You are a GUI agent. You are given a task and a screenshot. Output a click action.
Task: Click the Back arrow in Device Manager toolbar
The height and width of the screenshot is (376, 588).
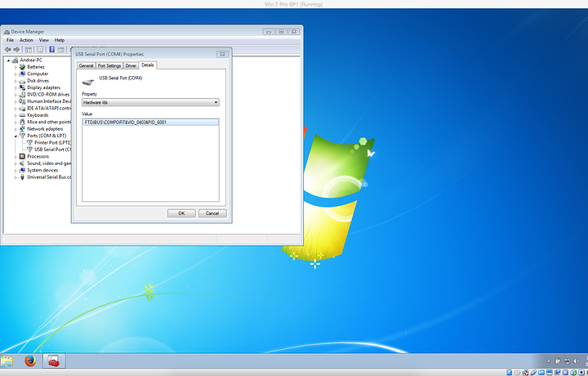pyautogui.click(x=8, y=50)
